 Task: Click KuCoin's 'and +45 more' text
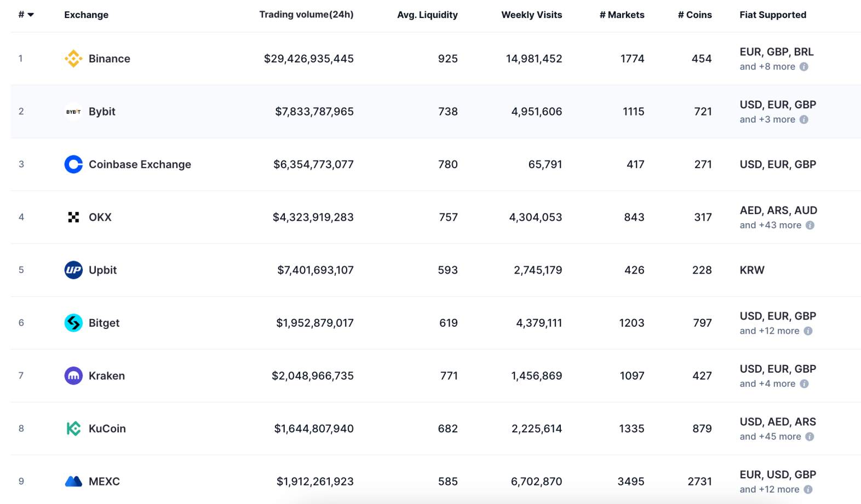(x=771, y=437)
